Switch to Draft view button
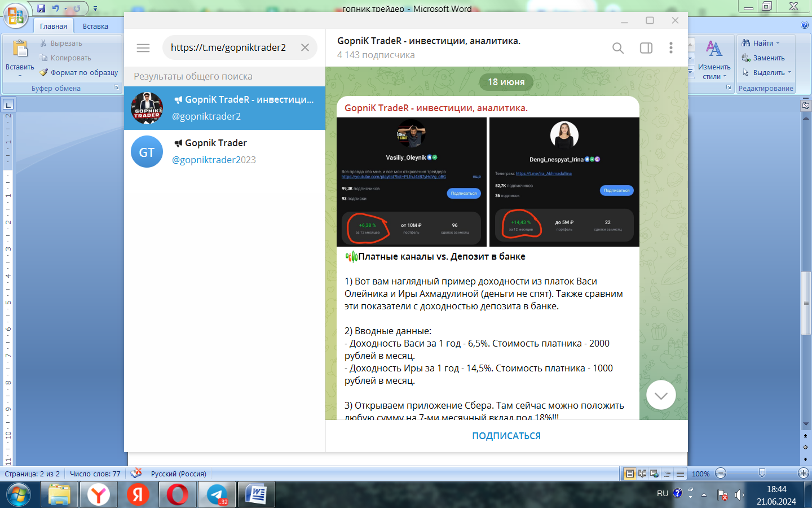This screenshot has width=812, height=508. (x=680, y=474)
